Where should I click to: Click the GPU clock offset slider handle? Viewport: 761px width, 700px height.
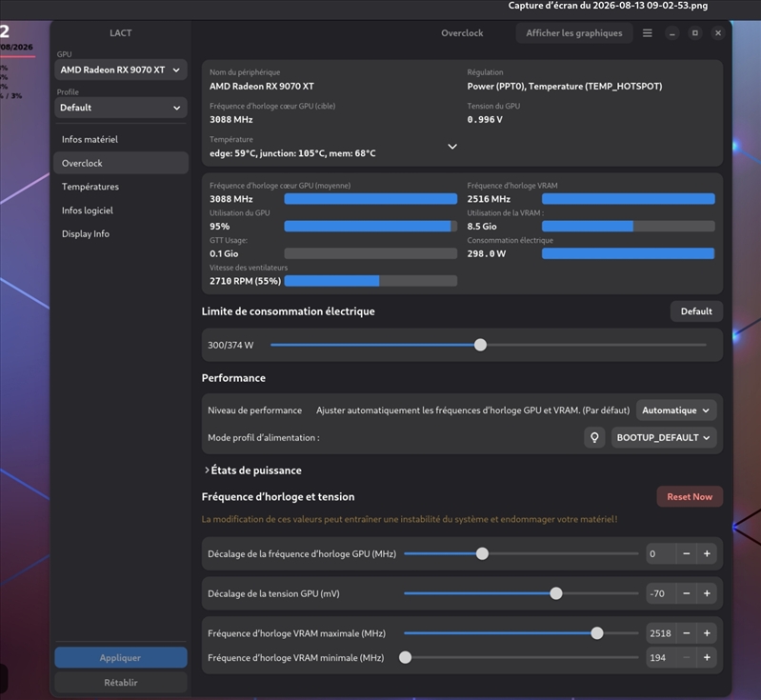(482, 554)
